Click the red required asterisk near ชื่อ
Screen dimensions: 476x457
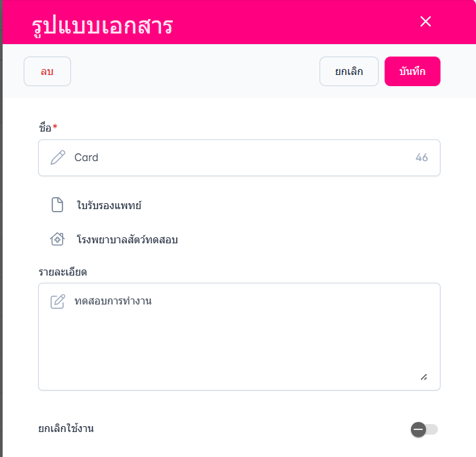(55, 126)
